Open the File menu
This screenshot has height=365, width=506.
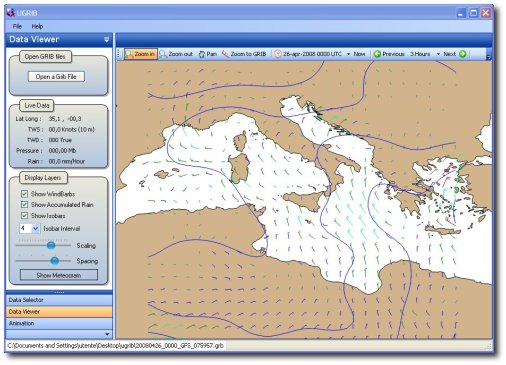[17, 26]
